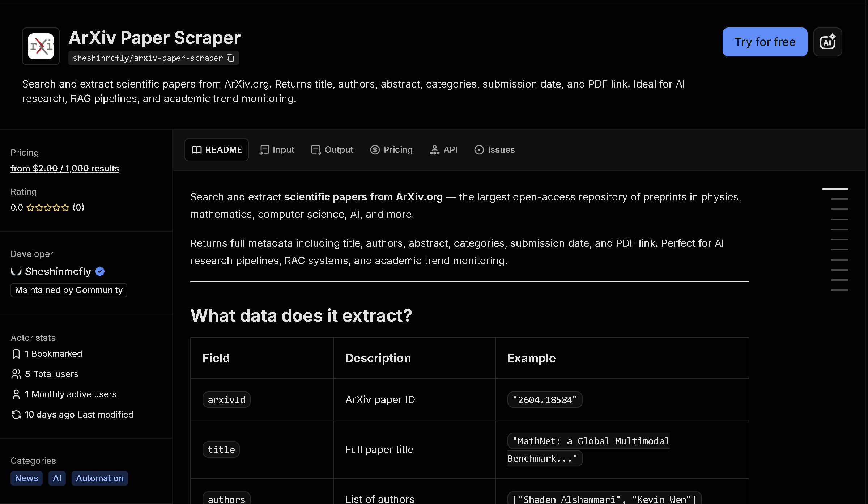This screenshot has width=868, height=504.
Task: Click the Last modified refresh icon
Action: pyautogui.click(x=16, y=415)
